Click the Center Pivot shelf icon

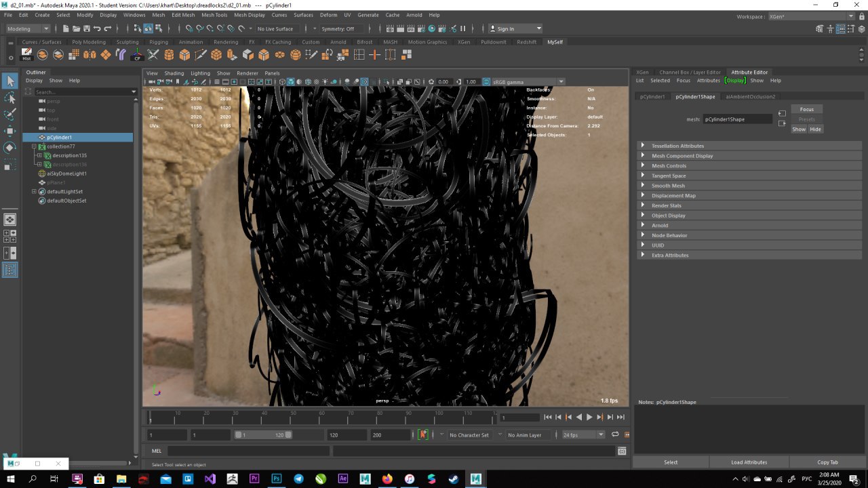pyautogui.click(x=138, y=55)
